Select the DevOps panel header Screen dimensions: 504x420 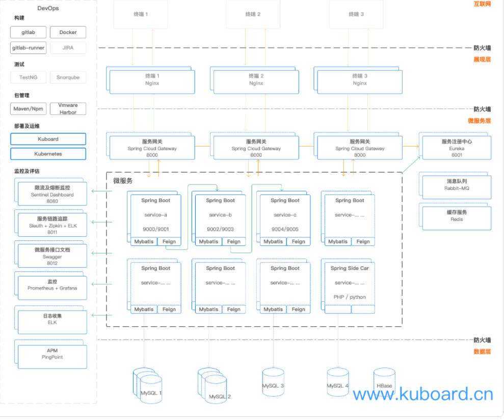point(47,8)
